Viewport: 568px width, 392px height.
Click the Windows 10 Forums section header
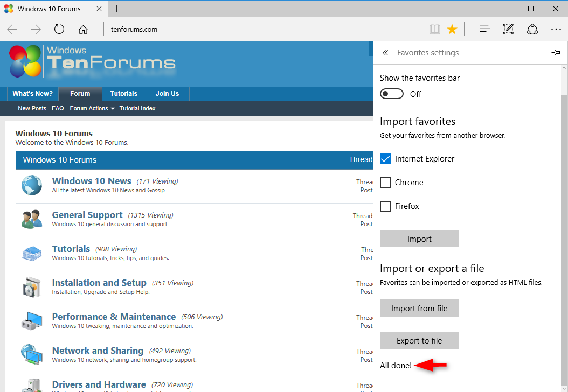(194, 160)
